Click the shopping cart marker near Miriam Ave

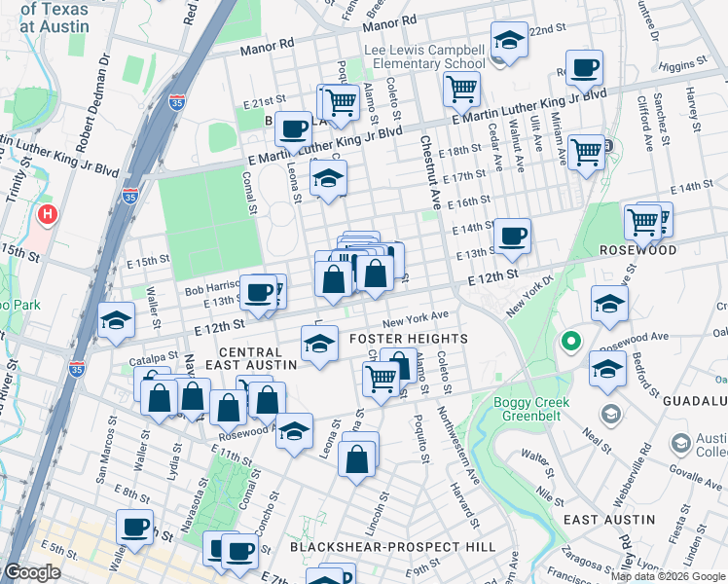tap(587, 154)
